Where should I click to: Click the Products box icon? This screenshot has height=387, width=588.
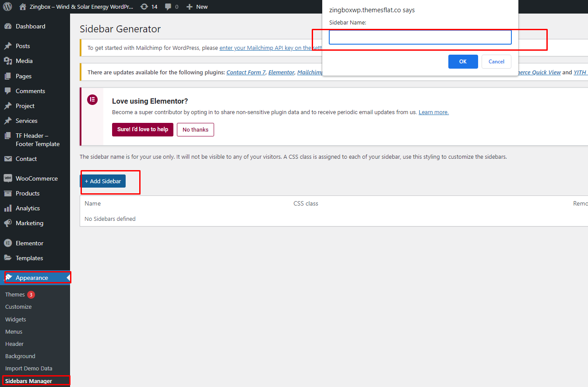[8, 193]
